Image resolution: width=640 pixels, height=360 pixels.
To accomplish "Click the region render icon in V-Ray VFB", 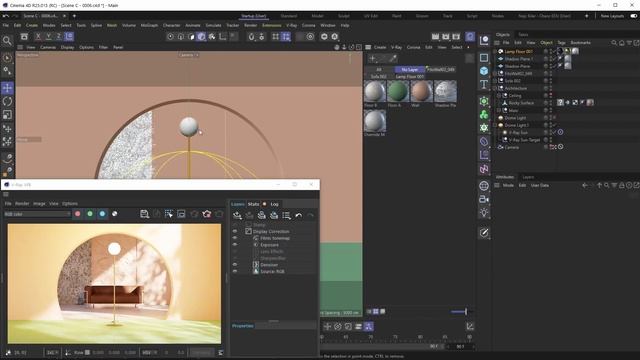I will [x=169, y=214].
